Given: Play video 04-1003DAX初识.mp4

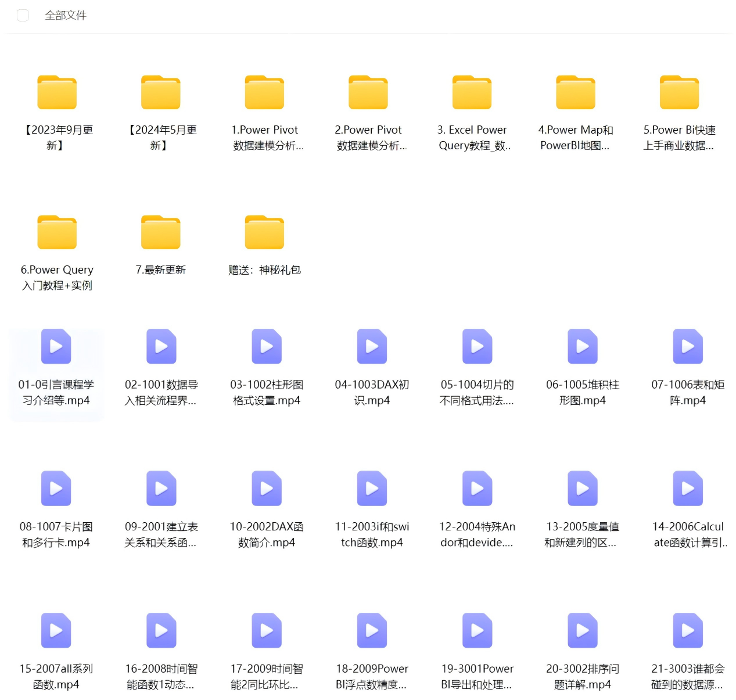Looking at the screenshot, I should click(372, 346).
